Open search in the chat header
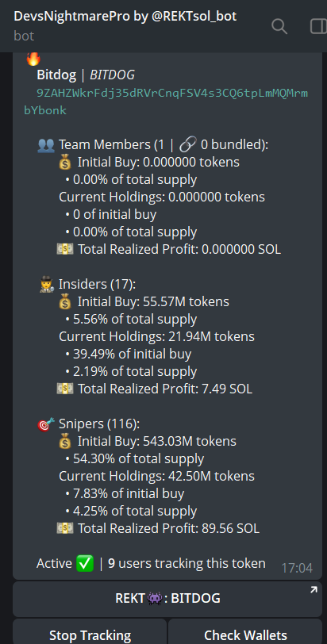327x644 pixels. point(279,26)
